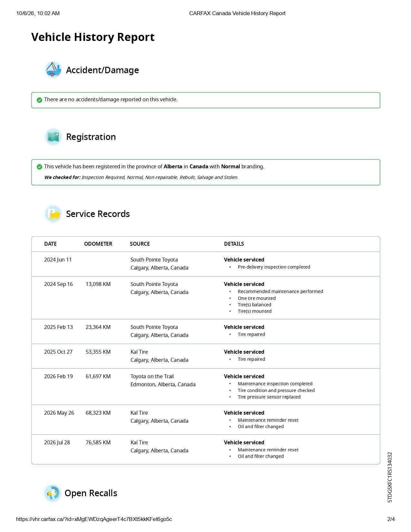Select the Vehicle History Report title
Screen dimensions: 411x532
93,37
